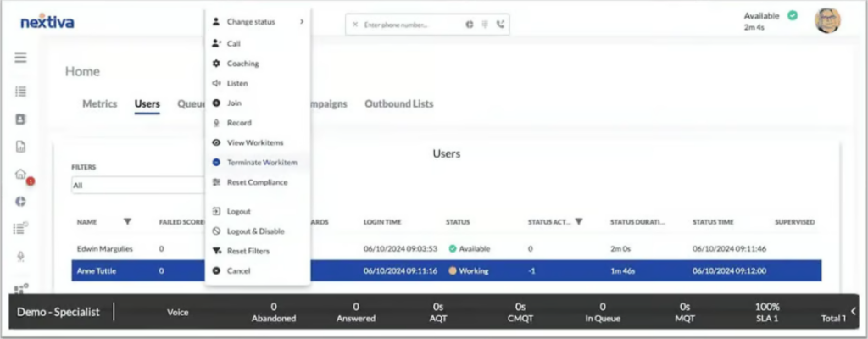The image size is (868, 339).
Task: Open the user profile avatar
Action: 827,20
